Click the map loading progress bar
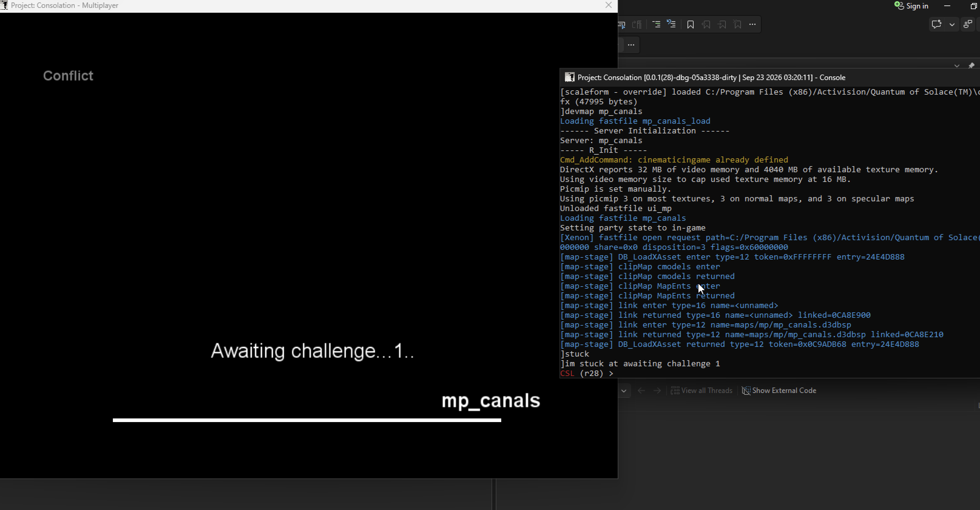 [x=307, y=420]
